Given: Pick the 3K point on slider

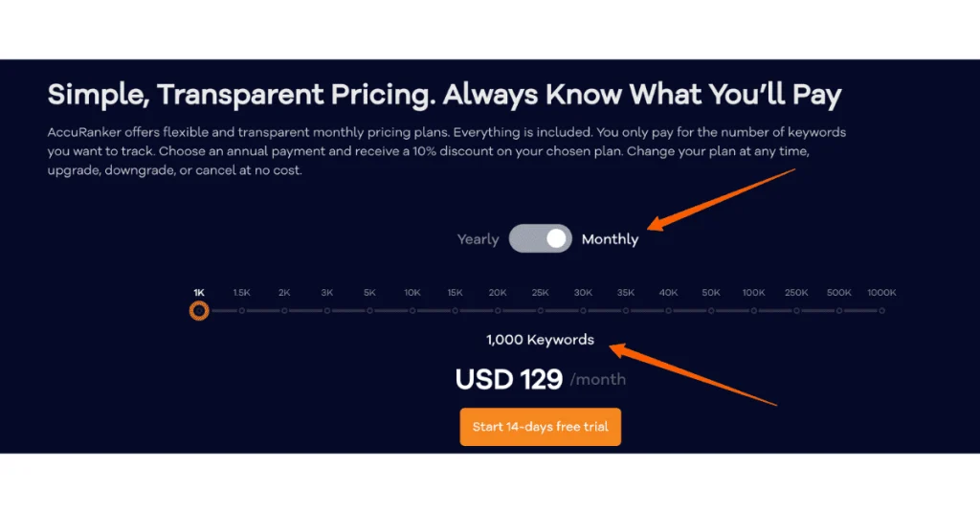Looking at the screenshot, I should tap(327, 310).
